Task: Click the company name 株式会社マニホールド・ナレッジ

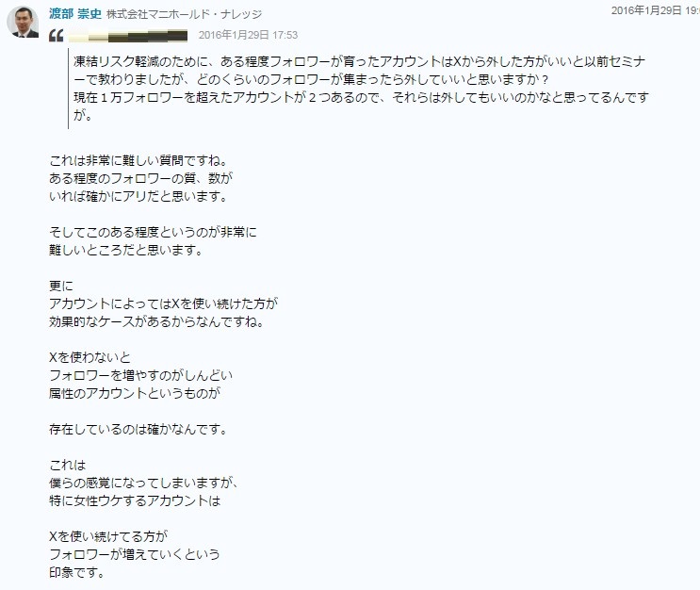Action: click(184, 14)
